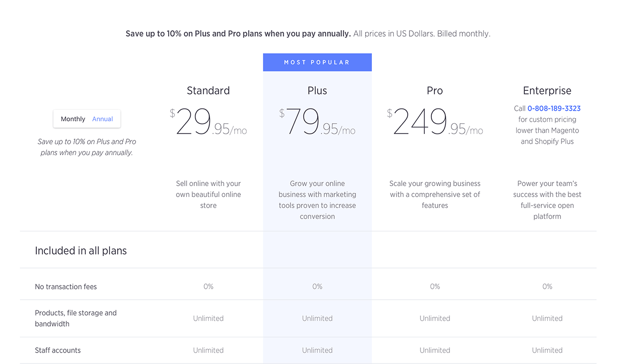Call the 0-808-189-3323 Enterprise phone link
The width and height of the screenshot is (619, 364).
(554, 108)
